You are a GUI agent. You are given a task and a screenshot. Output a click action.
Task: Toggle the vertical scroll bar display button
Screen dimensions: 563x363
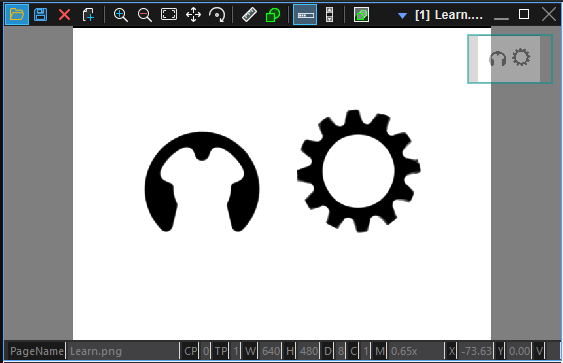[x=329, y=15]
